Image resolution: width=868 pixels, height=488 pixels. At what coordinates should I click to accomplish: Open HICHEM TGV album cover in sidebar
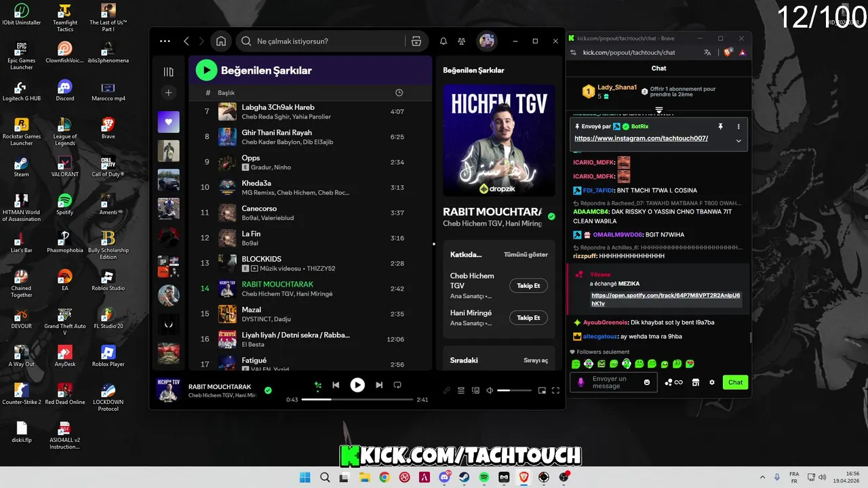click(x=499, y=140)
